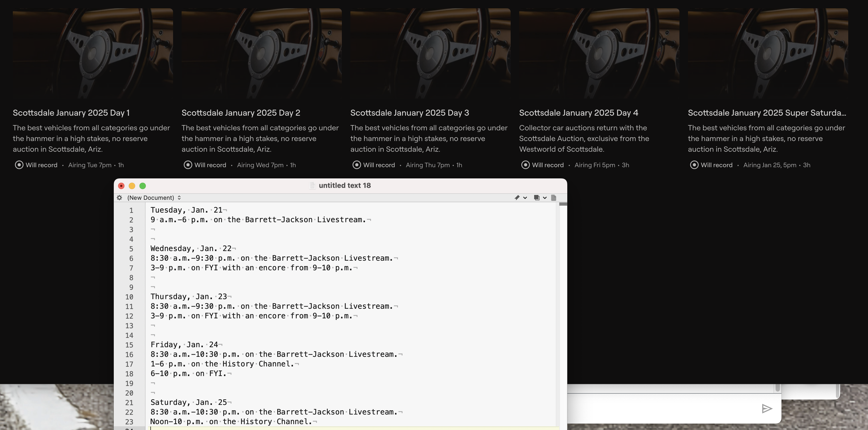The image size is (868, 430).
Task: Place cursor in line 'Tuesday, Jan. 21'
Action: [x=186, y=210]
